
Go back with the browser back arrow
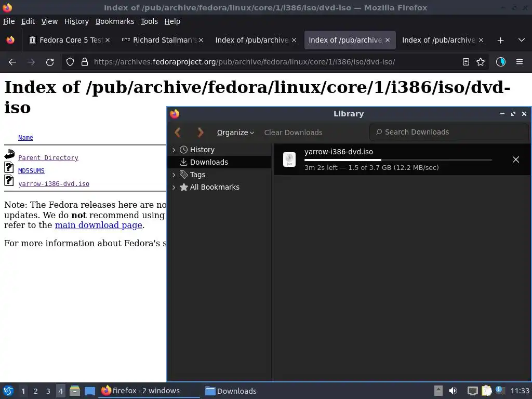click(12, 62)
